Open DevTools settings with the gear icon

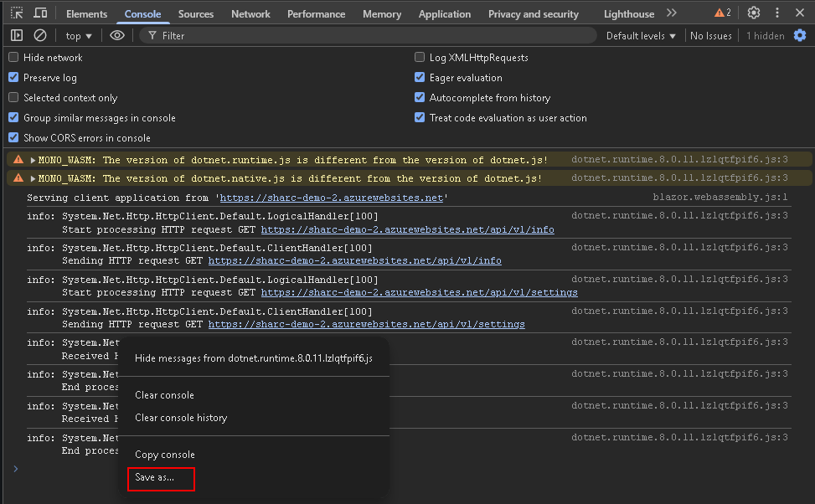coord(752,13)
